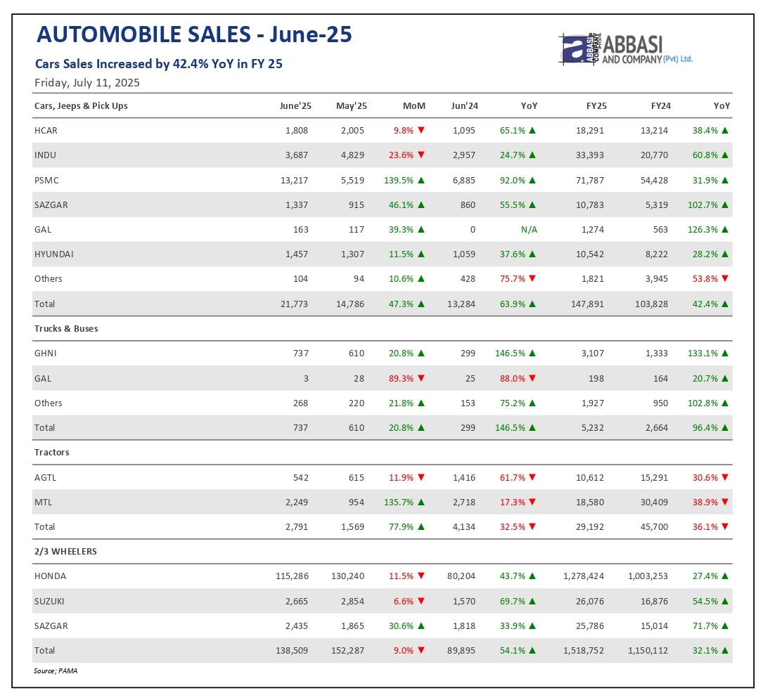Select the 'SUZUKI' row label

click(49, 601)
